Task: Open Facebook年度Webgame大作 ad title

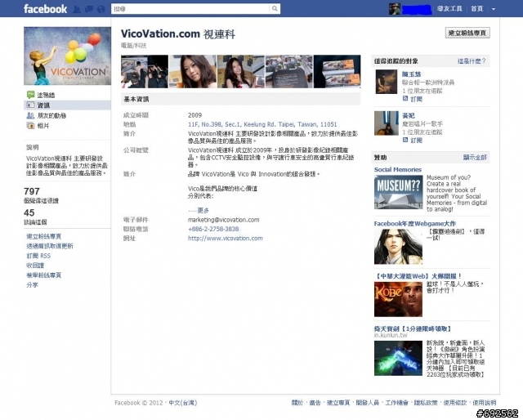Action: pyautogui.click(x=415, y=224)
